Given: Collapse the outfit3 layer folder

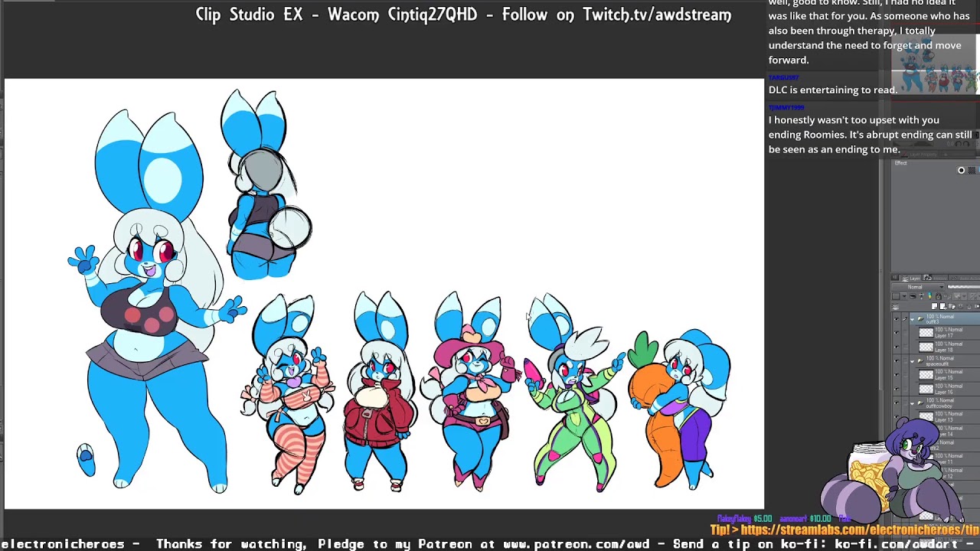Looking at the screenshot, I should pyautogui.click(x=913, y=320).
